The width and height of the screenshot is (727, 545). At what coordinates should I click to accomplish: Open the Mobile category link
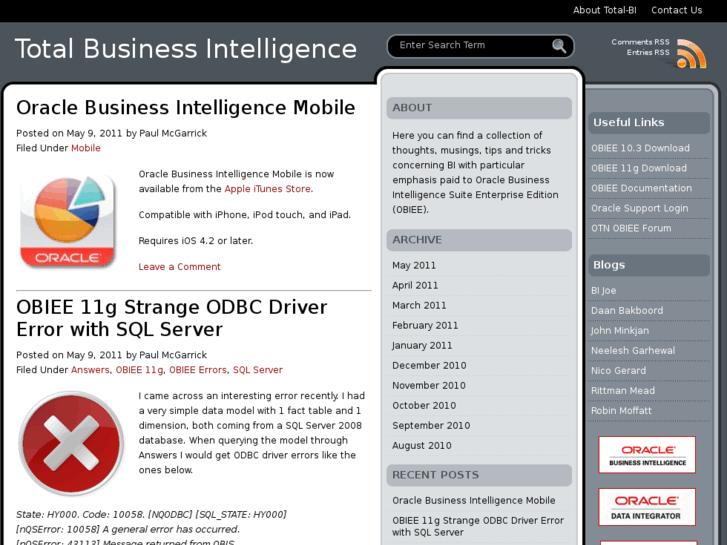point(86,148)
